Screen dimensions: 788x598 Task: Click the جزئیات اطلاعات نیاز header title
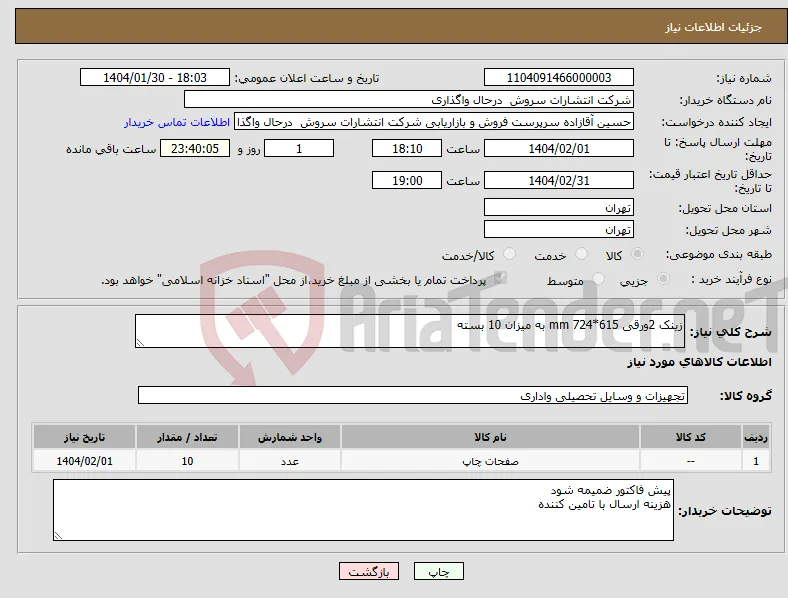coord(714,27)
